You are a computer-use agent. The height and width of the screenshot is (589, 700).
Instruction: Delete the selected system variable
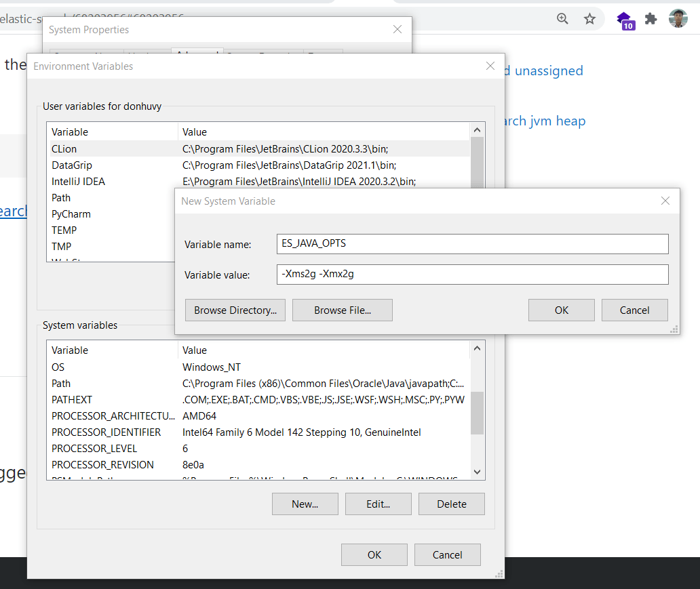tap(451, 504)
